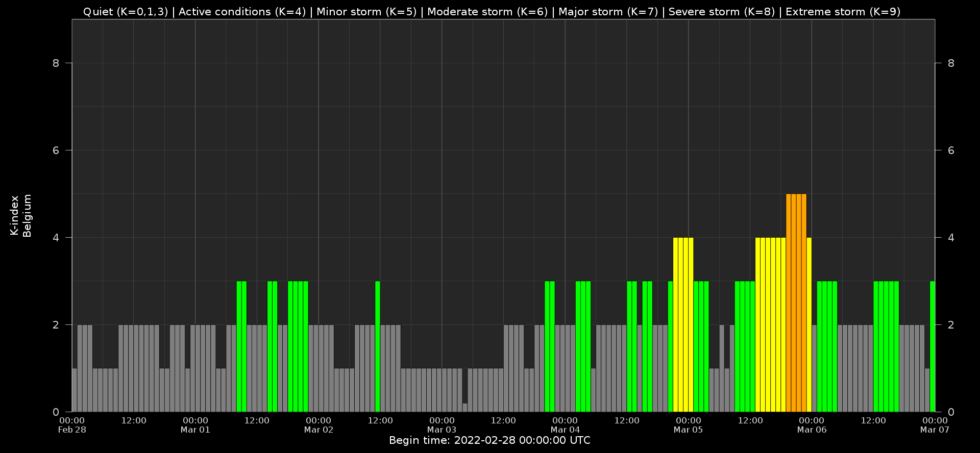Click the right y-axis tick label 2
The image size is (980, 453).
951,324
